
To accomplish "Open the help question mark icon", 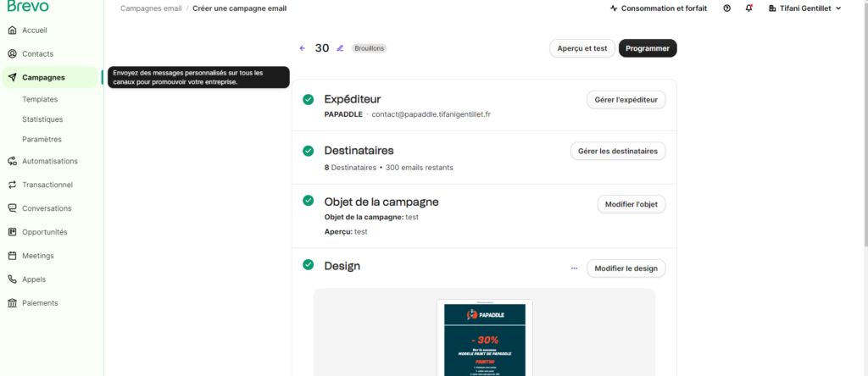I will (726, 8).
